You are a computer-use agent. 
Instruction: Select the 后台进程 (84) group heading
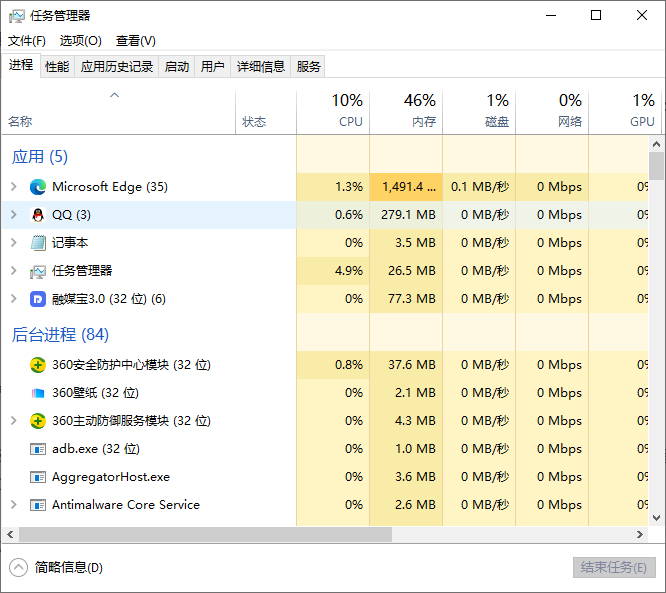point(60,335)
